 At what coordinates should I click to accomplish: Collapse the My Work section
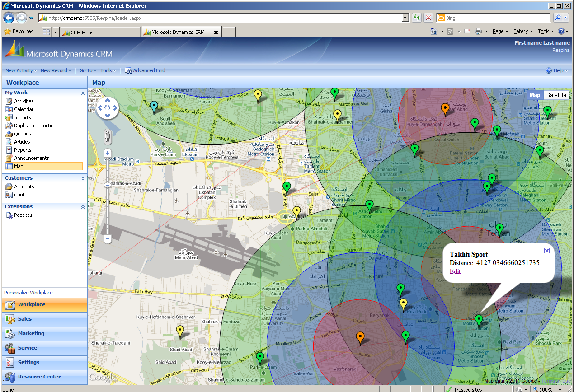tap(83, 93)
